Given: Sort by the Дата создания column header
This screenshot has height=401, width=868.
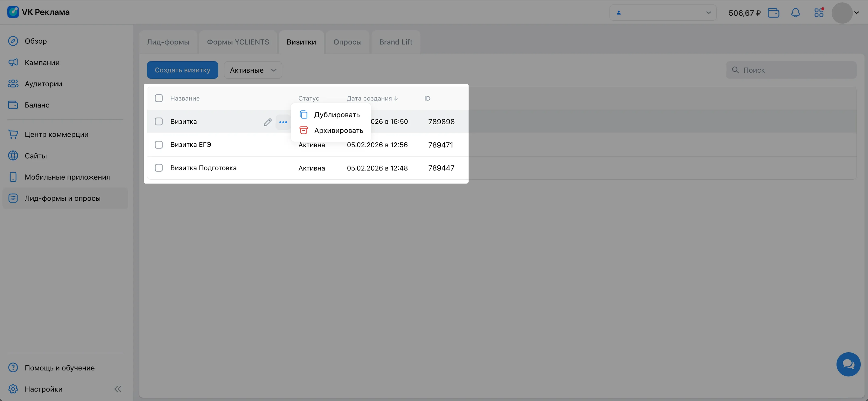Looking at the screenshot, I should pos(372,98).
